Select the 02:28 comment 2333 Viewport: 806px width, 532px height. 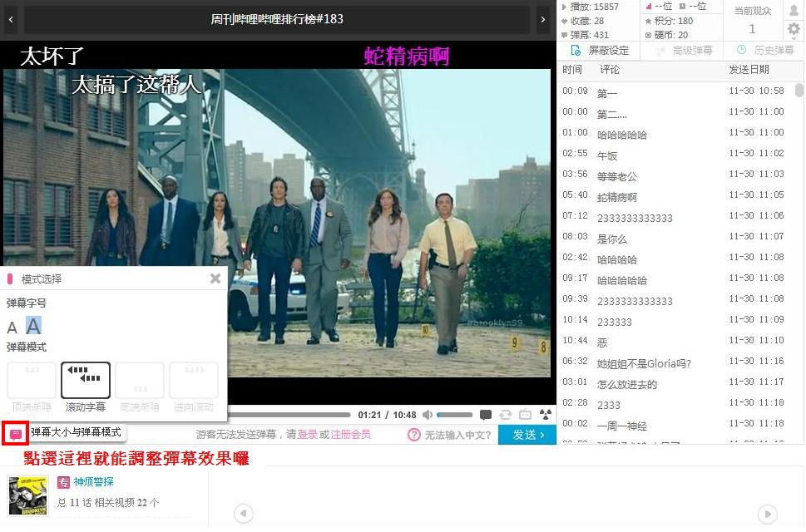tap(675, 404)
